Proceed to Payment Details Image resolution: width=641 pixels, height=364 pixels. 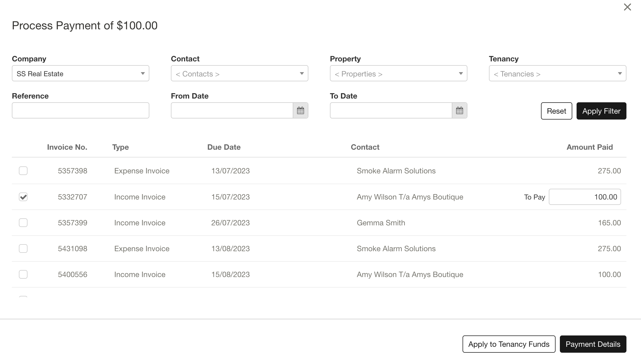pos(593,344)
